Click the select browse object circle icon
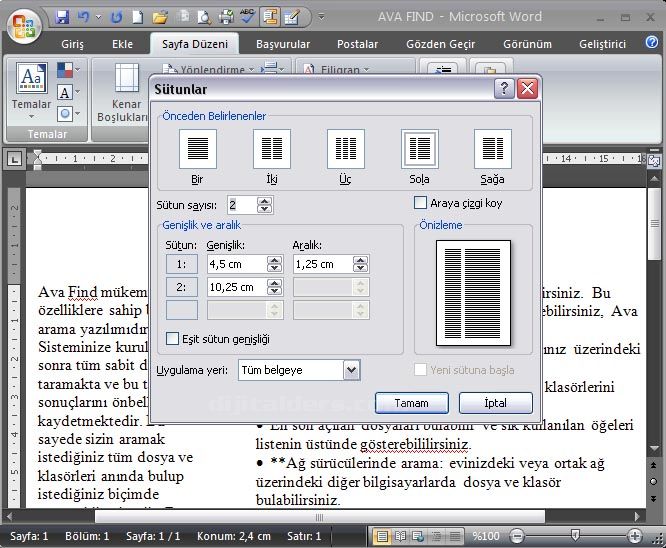This screenshot has width=666, height=548. coord(654,481)
